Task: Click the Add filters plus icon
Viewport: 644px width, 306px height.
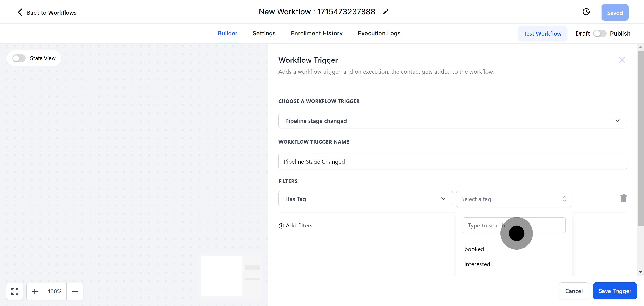Action: tap(281, 226)
